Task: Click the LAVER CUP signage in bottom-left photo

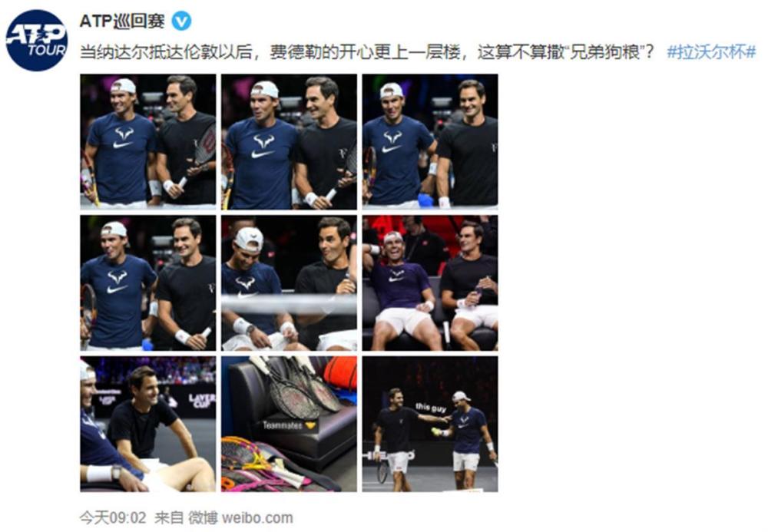Action: 202,401
